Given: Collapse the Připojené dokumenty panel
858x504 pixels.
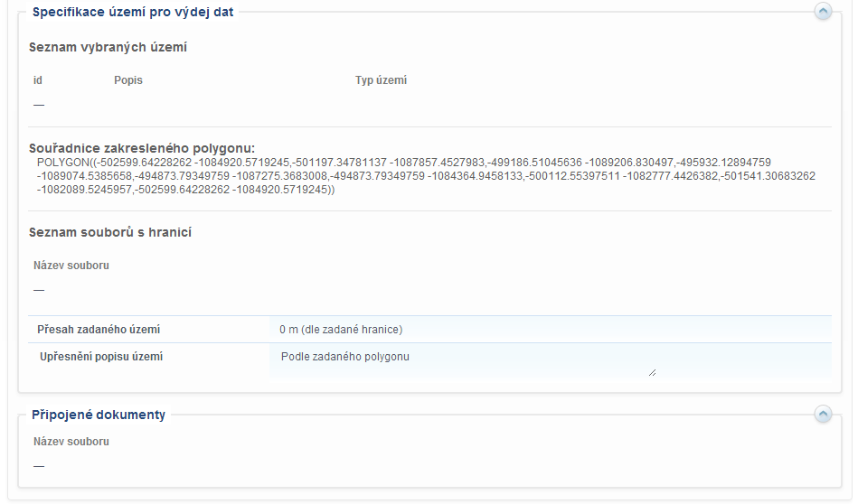Looking at the screenshot, I should (x=823, y=414).
